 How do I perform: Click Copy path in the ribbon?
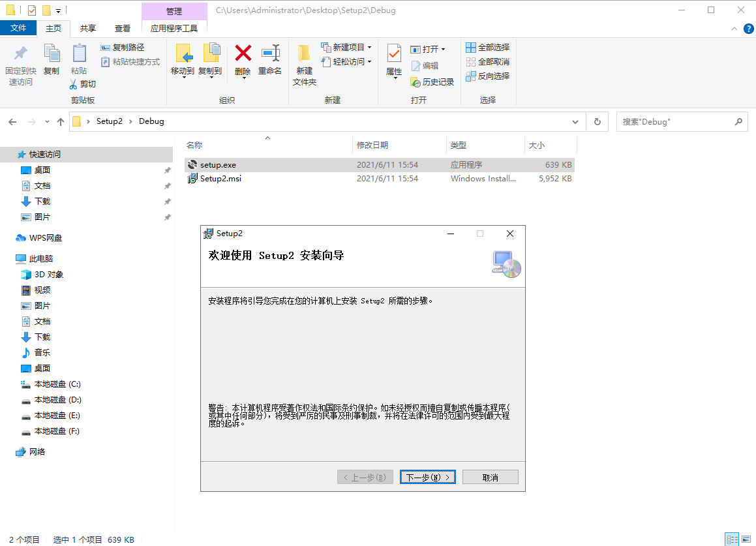123,47
